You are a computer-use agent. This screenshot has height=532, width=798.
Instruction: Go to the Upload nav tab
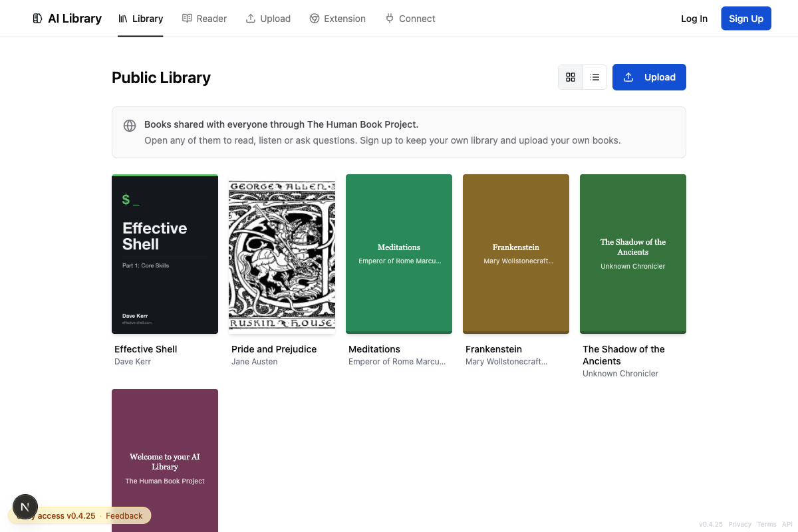click(268, 19)
